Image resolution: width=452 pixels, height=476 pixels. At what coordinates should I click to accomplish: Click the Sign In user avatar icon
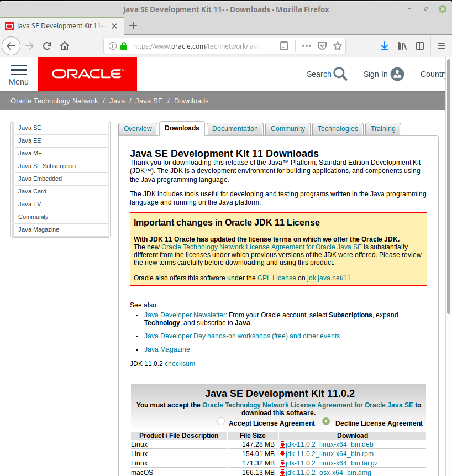point(397,74)
